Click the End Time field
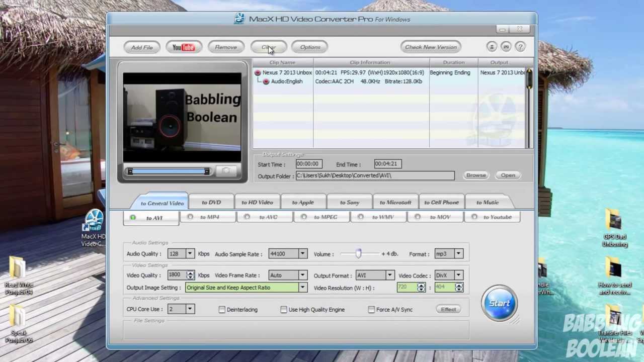644x362 pixels. (x=387, y=164)
